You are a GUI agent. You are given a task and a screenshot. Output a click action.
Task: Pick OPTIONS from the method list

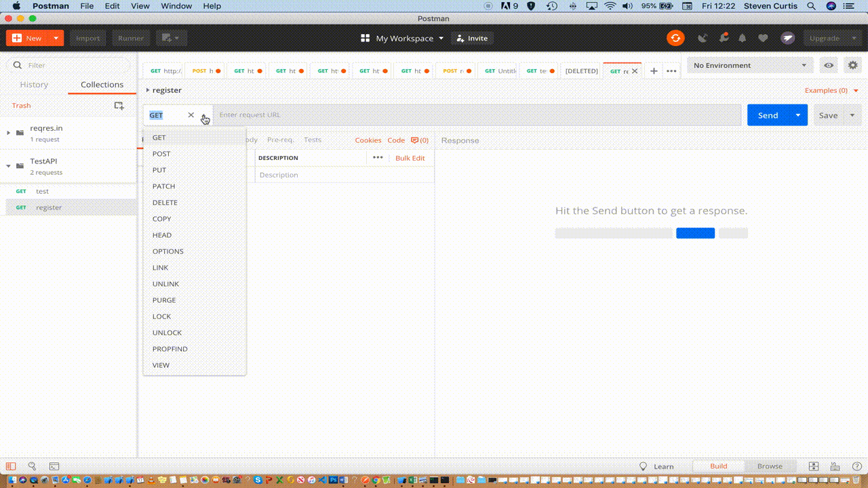(x=195, y=251)
